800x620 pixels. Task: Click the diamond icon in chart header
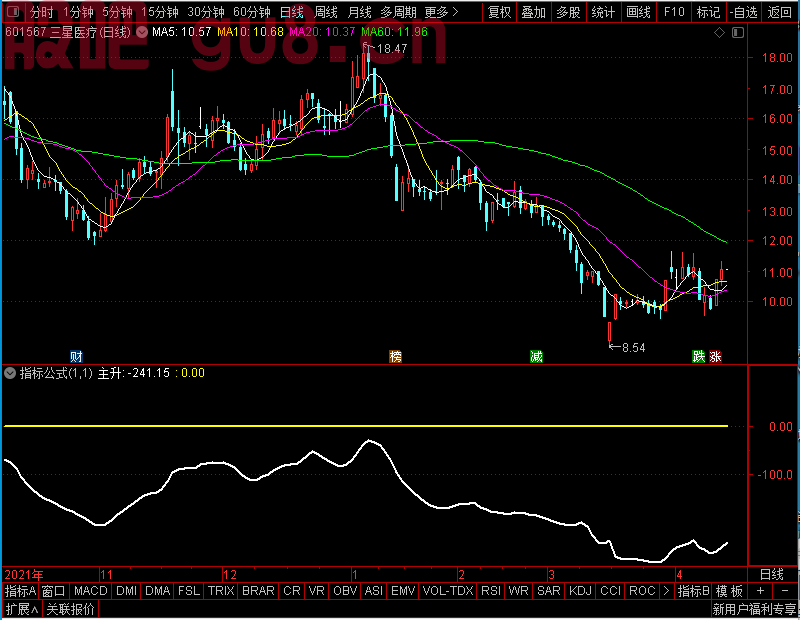(719, 33)
